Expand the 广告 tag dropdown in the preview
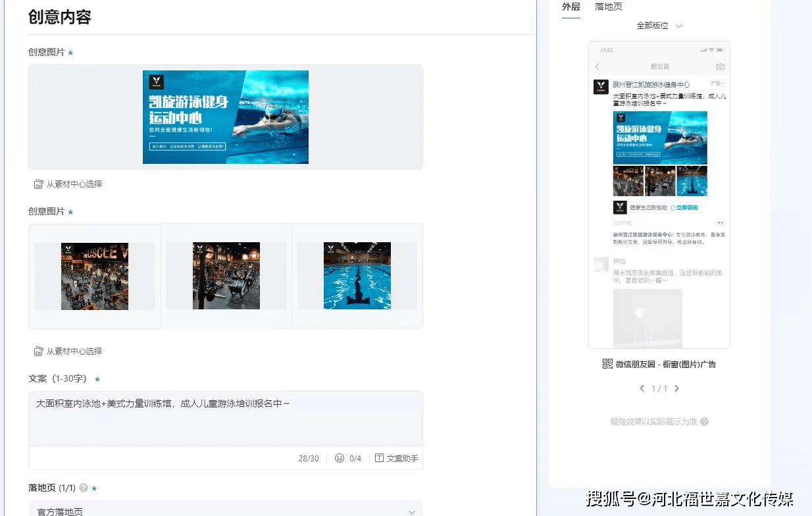Image resolution: width=812 pixels, height=516 pixels. [717, 84]
